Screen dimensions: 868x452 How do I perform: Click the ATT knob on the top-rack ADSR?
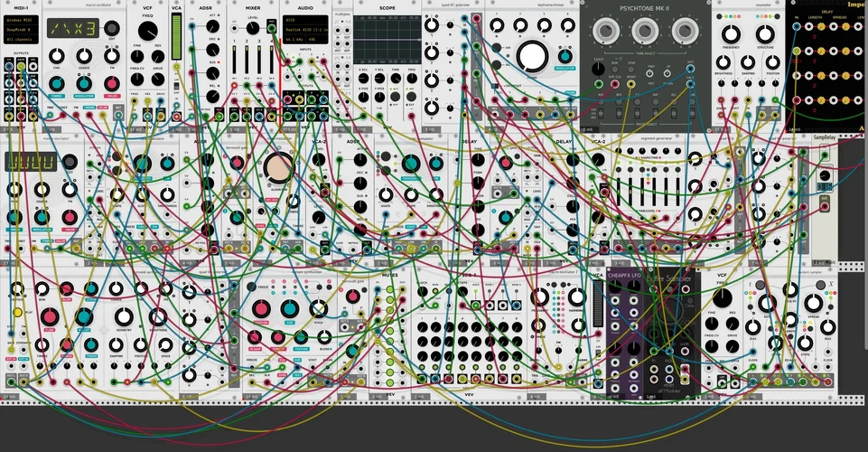[212, 26]
